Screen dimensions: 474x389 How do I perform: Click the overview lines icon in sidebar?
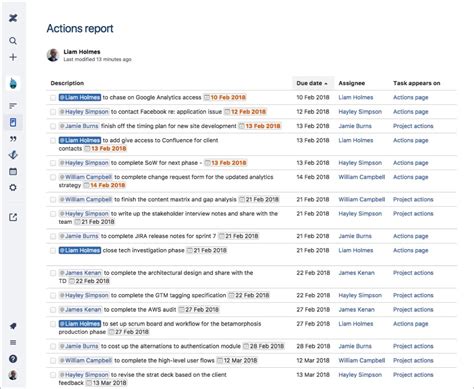pyautogui.click(x=13, y=106)
